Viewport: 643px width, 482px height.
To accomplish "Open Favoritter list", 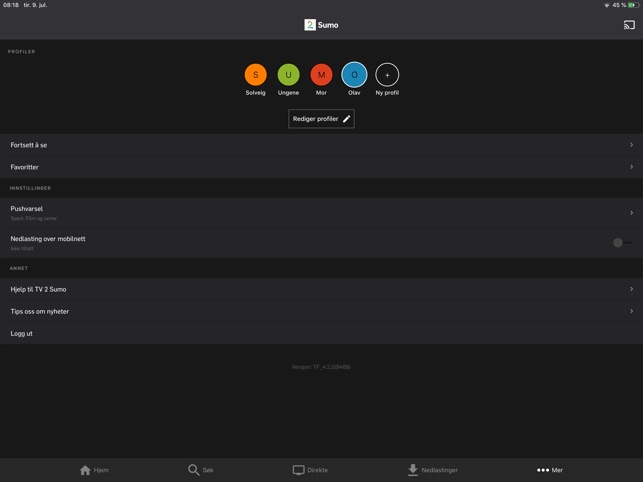I will pyautogui.click(x=322, y=167).
